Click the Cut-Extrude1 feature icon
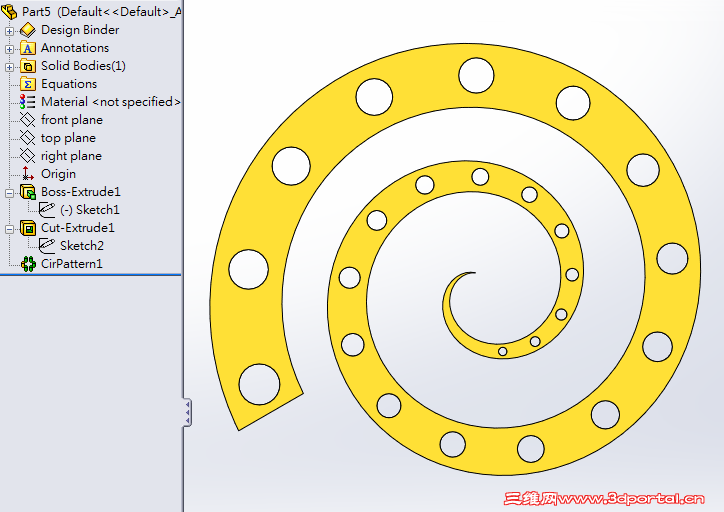724x512 pixels. click(28, 228)
